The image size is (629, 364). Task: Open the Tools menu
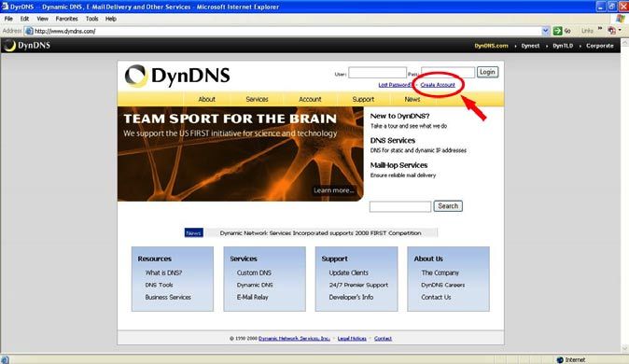91,19
